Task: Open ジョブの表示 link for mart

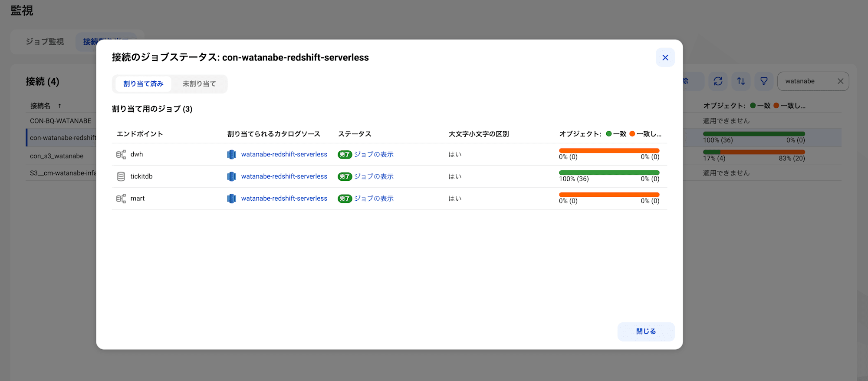Action: pos(374,199)
